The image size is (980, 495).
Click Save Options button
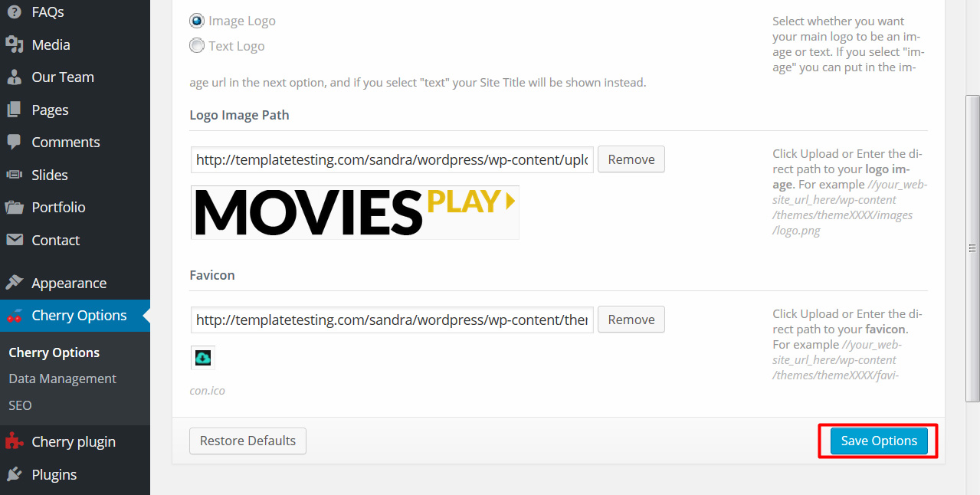[x=879, y=441]
